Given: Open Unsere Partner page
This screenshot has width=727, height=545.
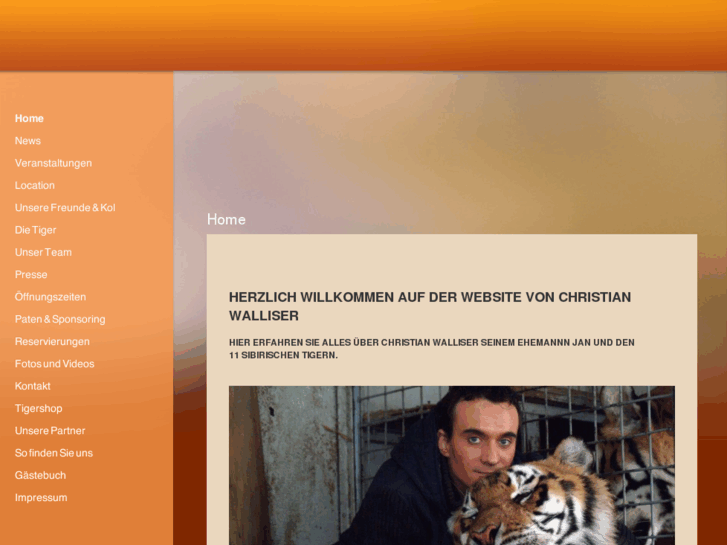Looking at the screenshot, I should (50, 430).
